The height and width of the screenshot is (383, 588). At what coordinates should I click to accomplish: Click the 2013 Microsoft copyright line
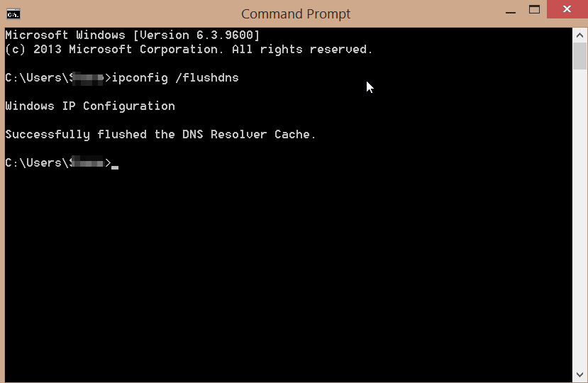189,49
